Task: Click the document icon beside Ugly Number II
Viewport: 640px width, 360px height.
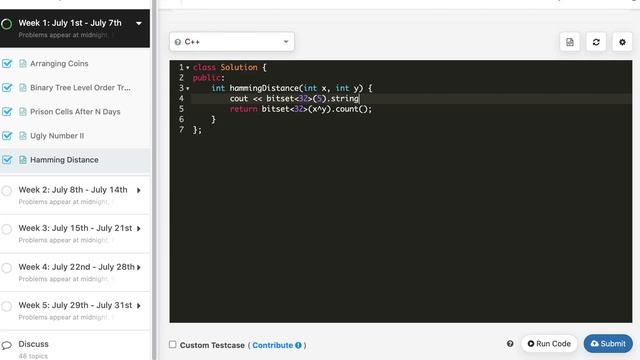Action: coord(23,136)
